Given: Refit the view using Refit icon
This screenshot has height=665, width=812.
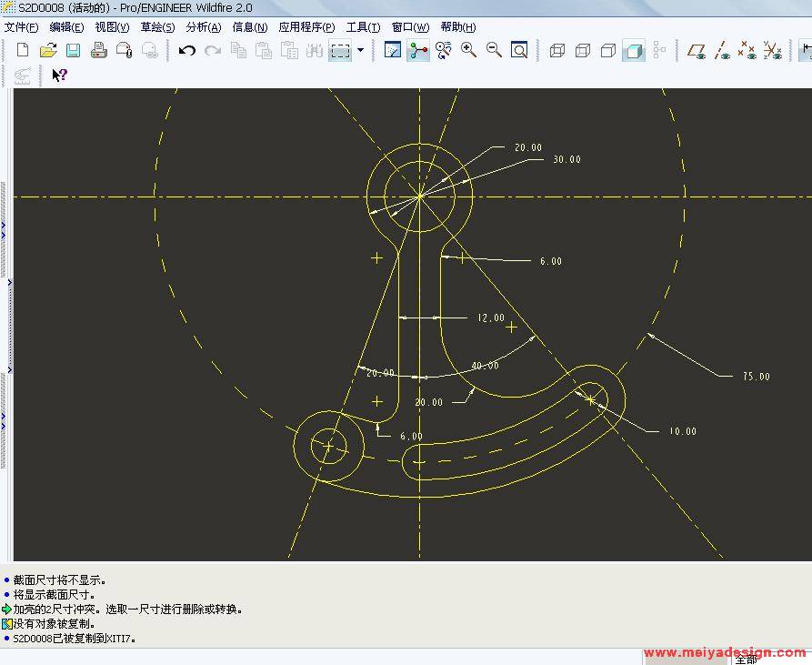Looking at the screenshot, I should point(519,50).
